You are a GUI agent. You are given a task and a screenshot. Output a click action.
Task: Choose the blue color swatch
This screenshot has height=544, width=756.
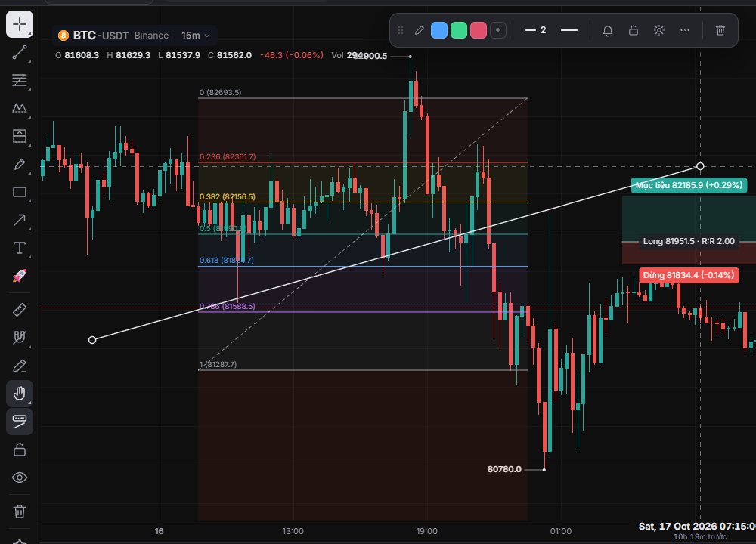click(438, 30)
